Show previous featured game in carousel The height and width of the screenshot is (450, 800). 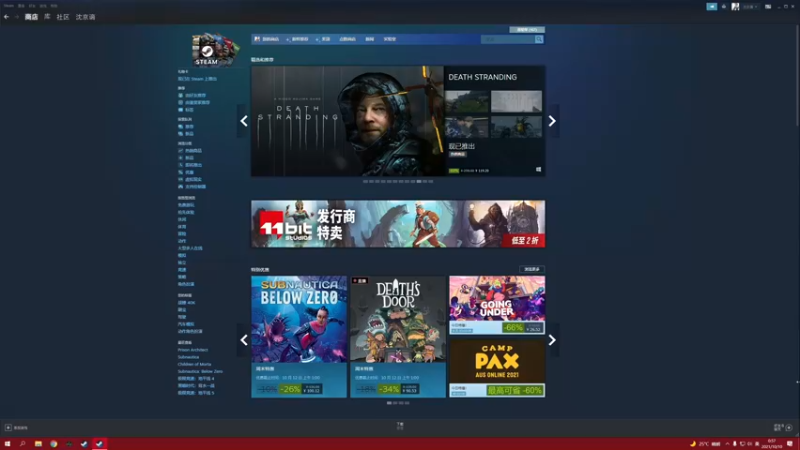[244, 121]
